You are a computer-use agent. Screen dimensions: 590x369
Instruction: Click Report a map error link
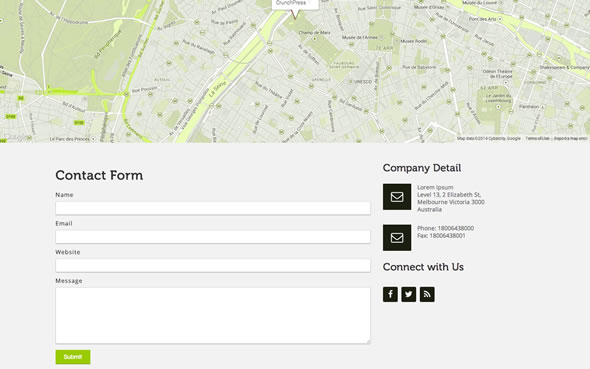[x=570, y=138]
